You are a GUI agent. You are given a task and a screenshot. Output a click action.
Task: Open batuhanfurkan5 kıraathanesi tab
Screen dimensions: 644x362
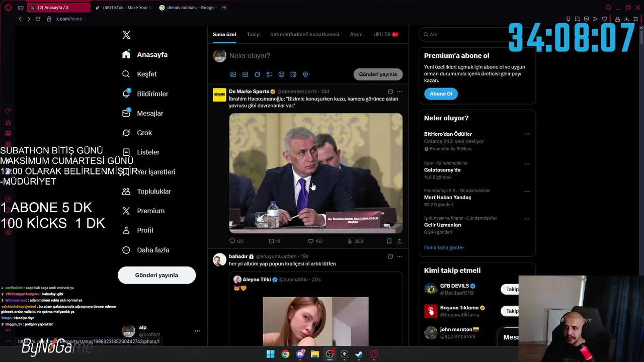coord(304,34)
